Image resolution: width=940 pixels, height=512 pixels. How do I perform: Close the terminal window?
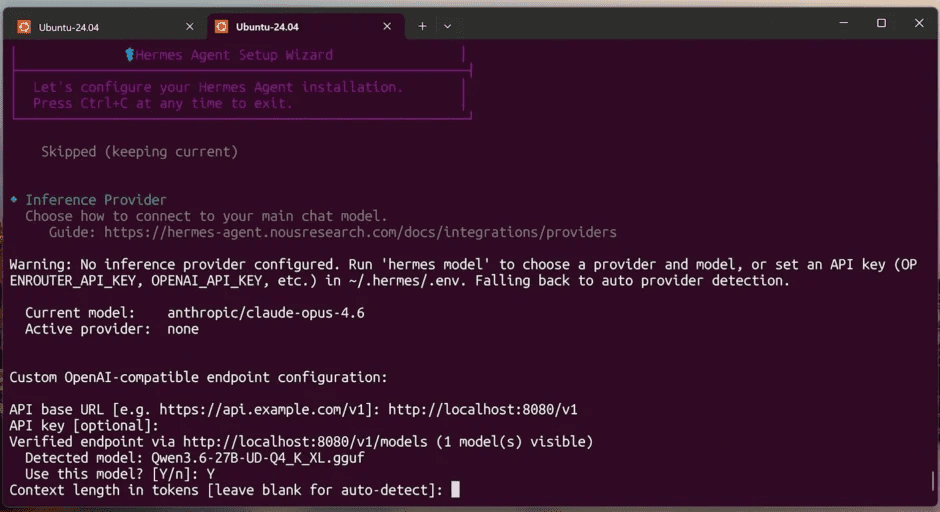[x=919, y=23]
